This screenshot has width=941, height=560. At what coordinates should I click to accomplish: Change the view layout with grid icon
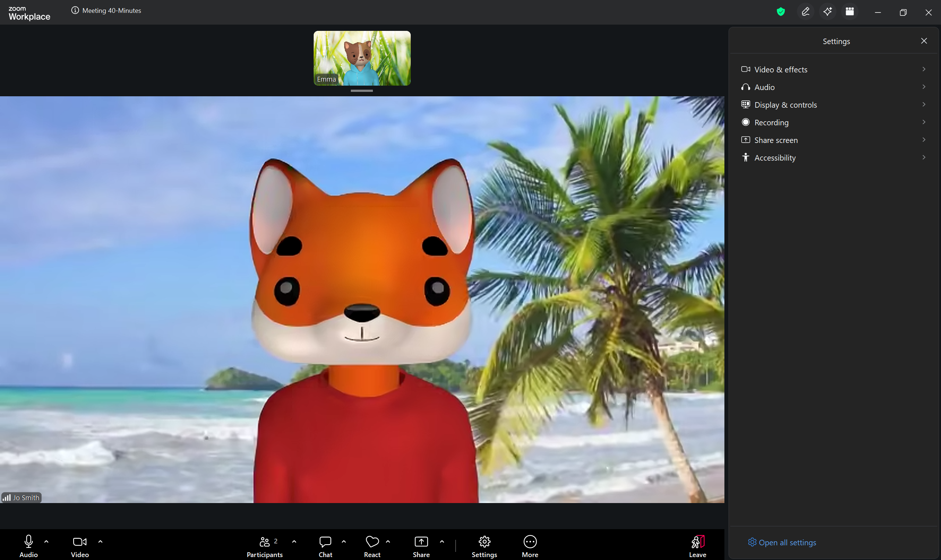(849, 12)
